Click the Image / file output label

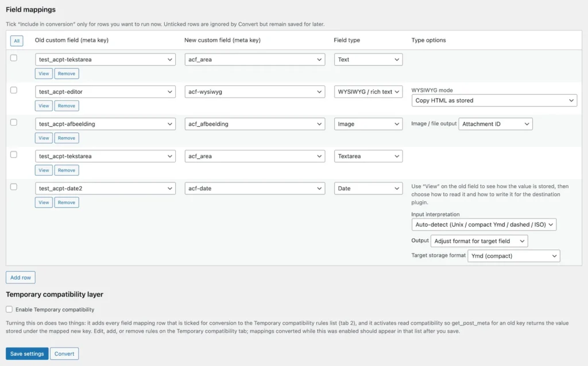pyautogui.click(x=434, y=123)
